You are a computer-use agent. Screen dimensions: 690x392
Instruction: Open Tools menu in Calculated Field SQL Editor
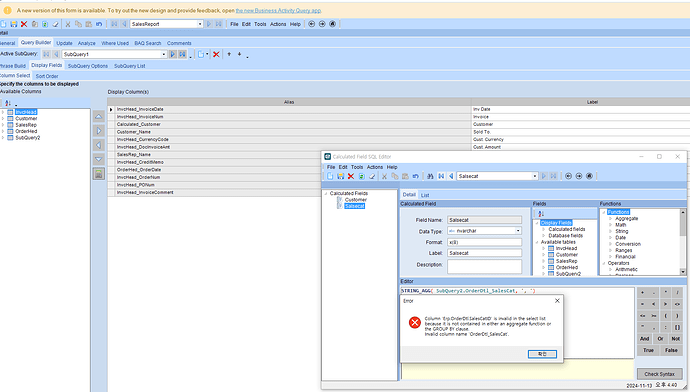tap(357, 167)
